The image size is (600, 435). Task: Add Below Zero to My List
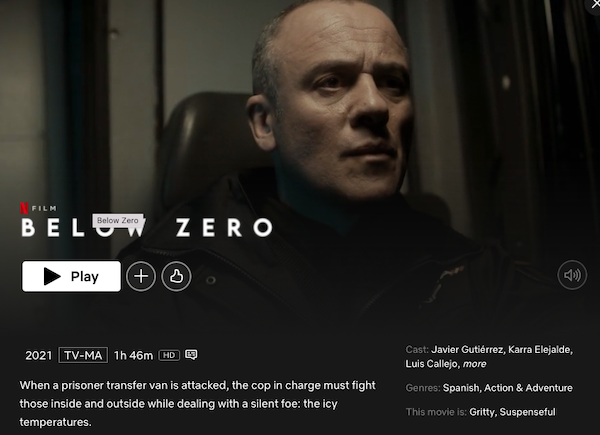141,276
